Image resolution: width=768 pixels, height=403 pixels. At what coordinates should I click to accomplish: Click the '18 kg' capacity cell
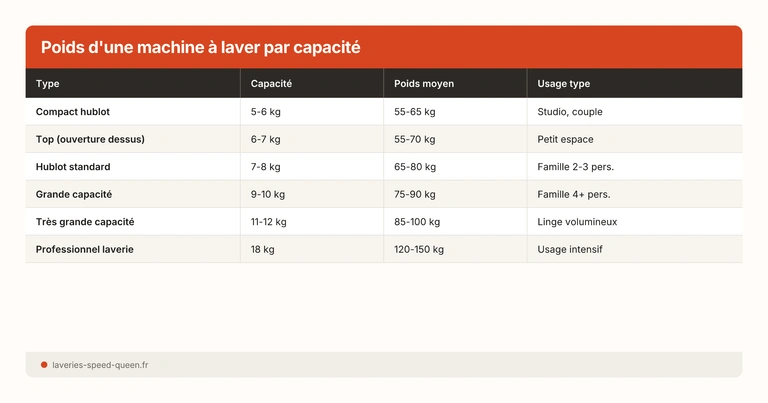pyautogui.click(x=263, y=249)
